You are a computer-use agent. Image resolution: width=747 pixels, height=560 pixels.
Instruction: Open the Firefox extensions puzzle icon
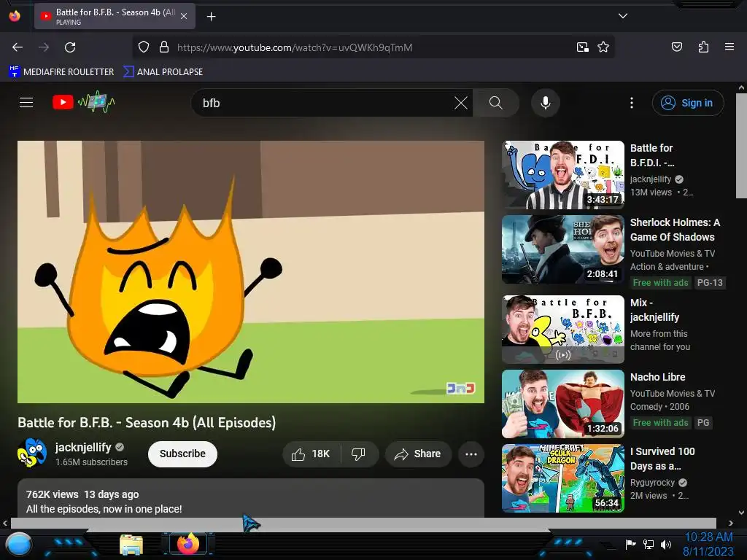coord(703,47)
